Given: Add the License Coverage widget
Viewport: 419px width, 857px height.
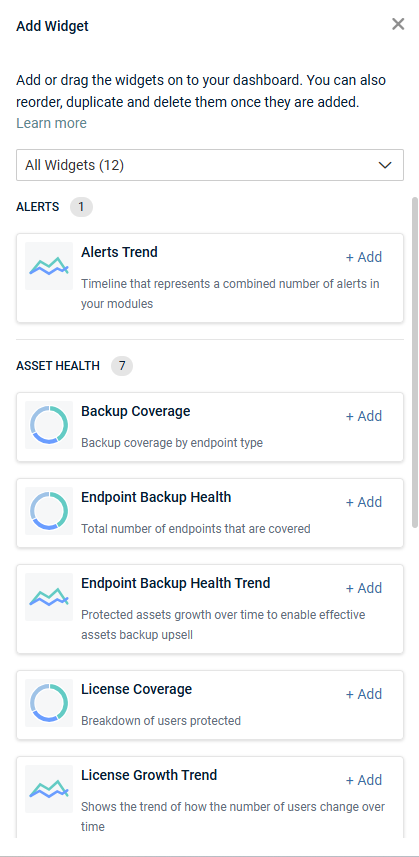Looking at the screenshot, I should tap(364, 694).
